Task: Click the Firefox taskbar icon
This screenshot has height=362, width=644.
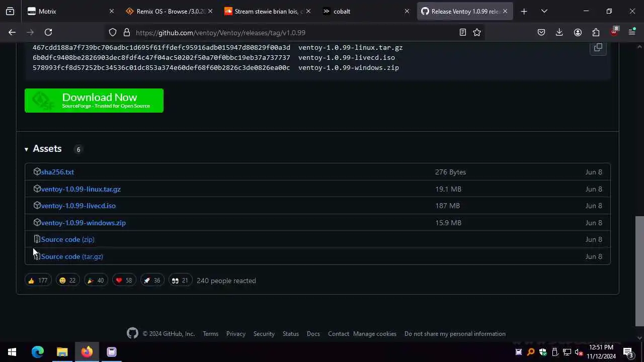Action: tap(87, 352)
